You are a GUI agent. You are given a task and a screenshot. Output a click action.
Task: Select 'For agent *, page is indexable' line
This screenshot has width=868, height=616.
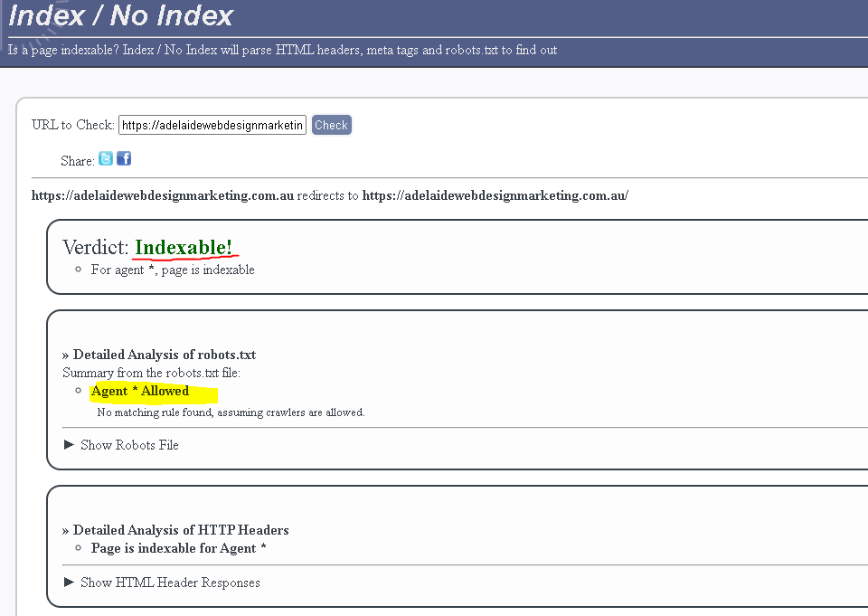(x=173, y=270)
